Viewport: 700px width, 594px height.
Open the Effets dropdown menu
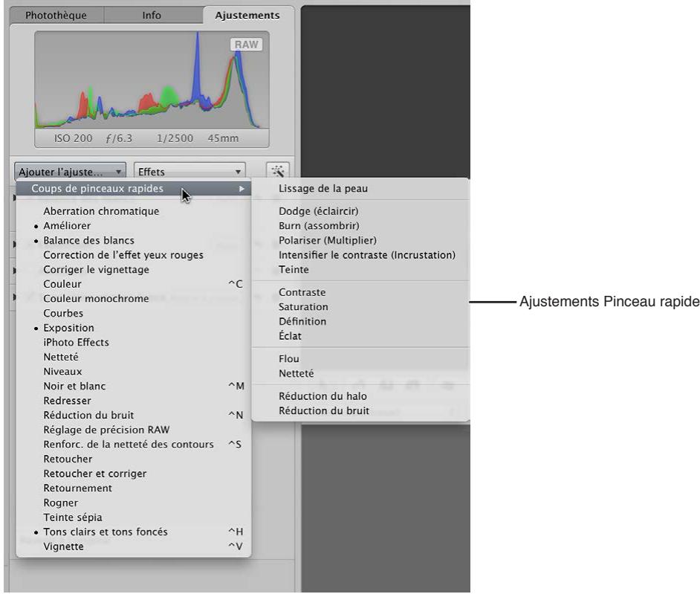tap(189, 172)
